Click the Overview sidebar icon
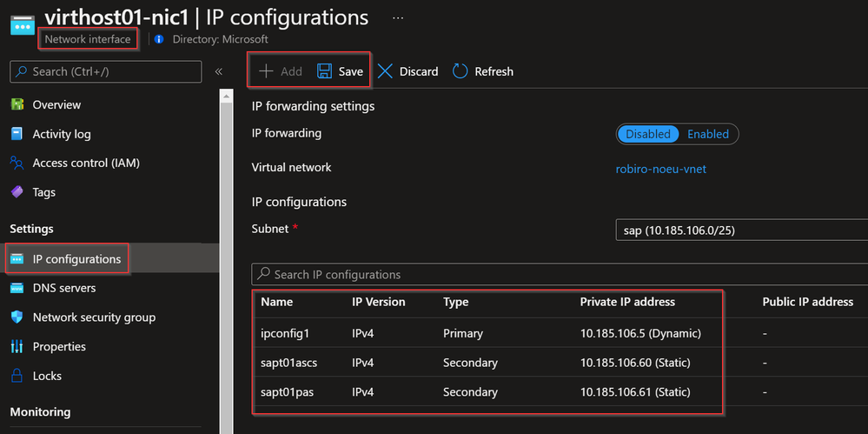 coord(17,104)
